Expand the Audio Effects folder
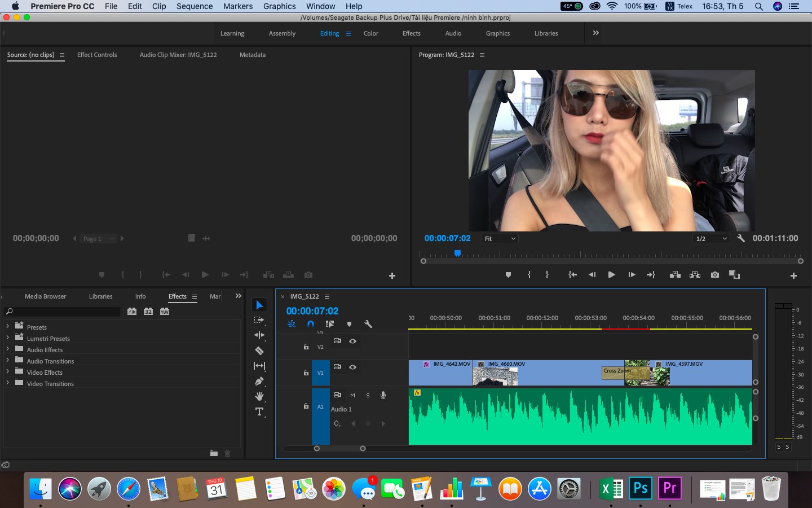 [7, 349]
